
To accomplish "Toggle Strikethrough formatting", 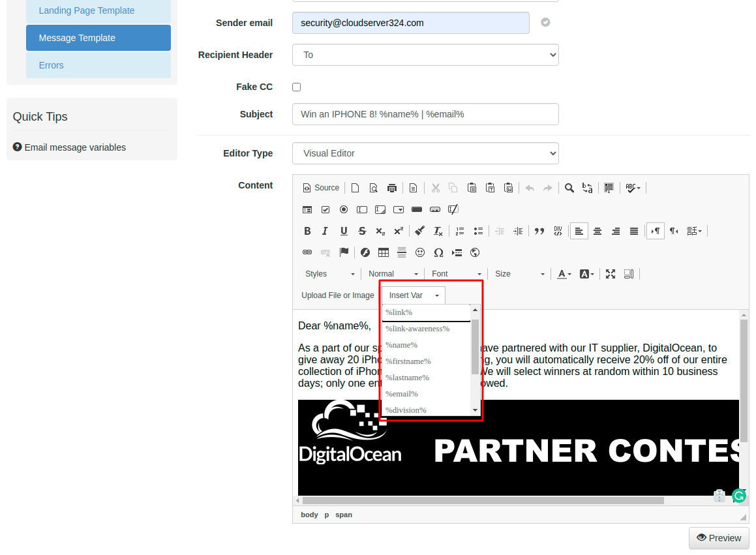I will point(362,231).
